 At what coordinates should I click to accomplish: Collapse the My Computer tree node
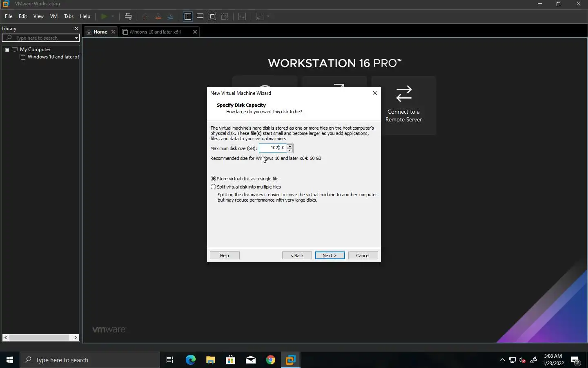(7, 50)
